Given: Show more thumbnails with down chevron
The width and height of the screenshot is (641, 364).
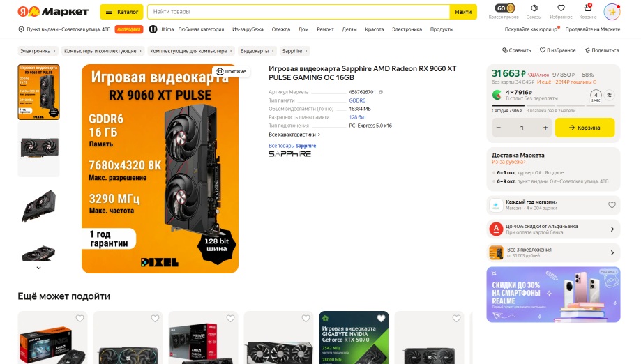Looking at the screenshot, I should point(39,268).
